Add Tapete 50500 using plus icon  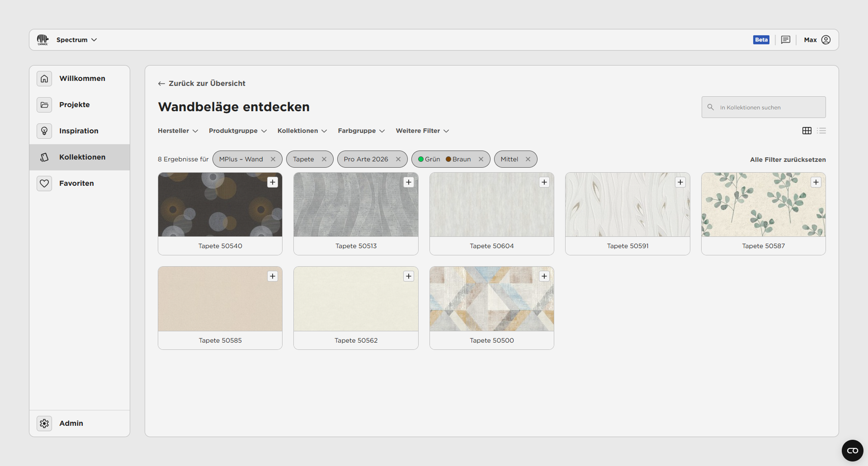544,276
